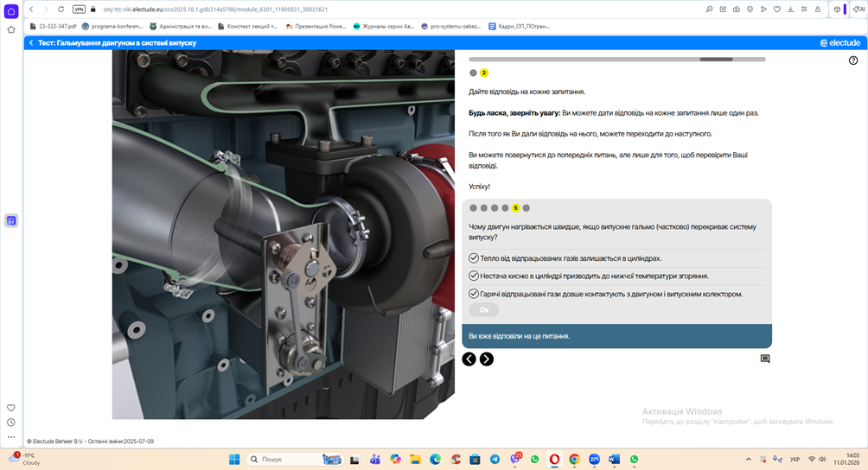Reload the page in browser toolbar

(61, 9)
